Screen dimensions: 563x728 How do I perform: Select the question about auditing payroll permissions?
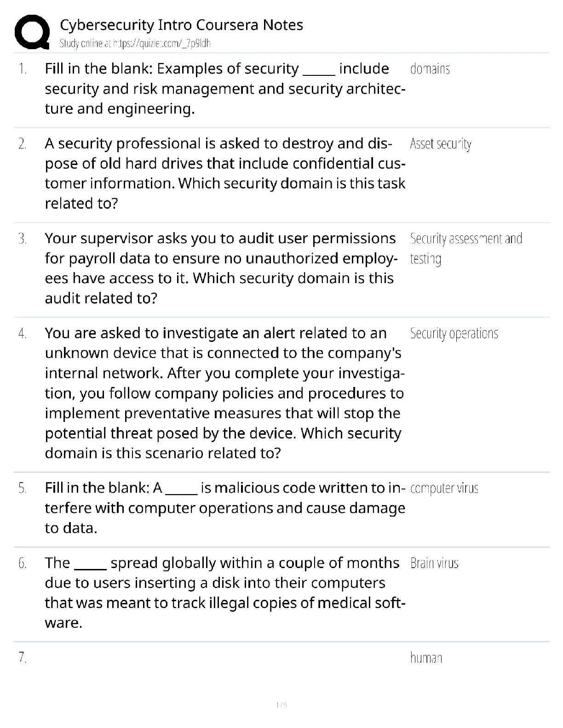(220, 268)
